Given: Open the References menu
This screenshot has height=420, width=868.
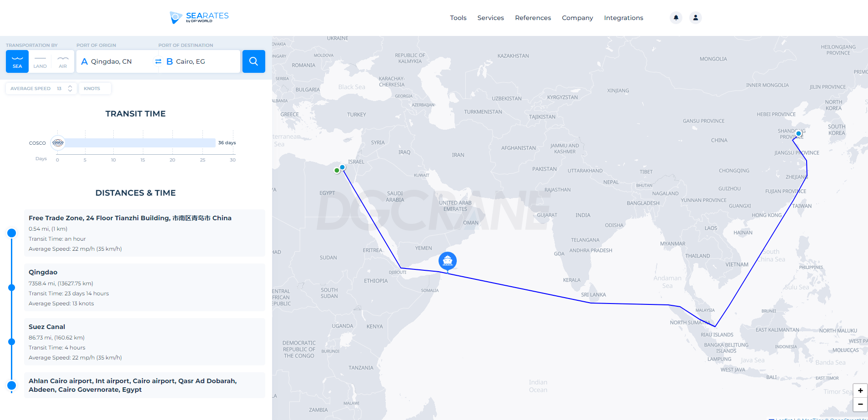Looking at the screenshot, I should 533,18.
